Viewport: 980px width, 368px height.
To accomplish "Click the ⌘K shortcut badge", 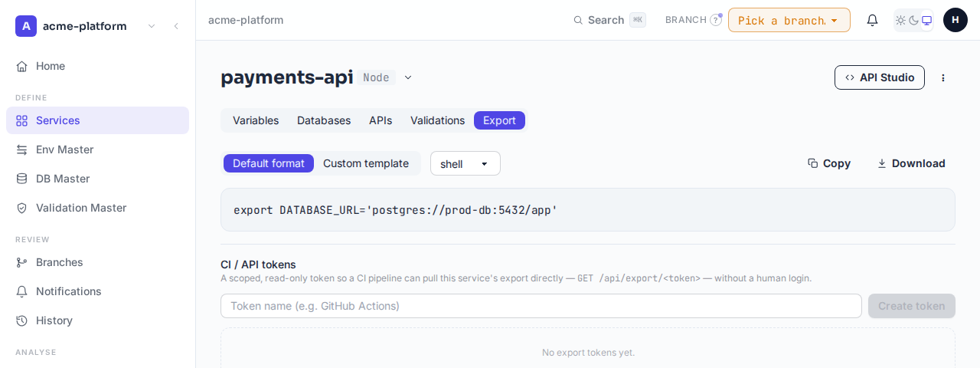I will 638,20.
